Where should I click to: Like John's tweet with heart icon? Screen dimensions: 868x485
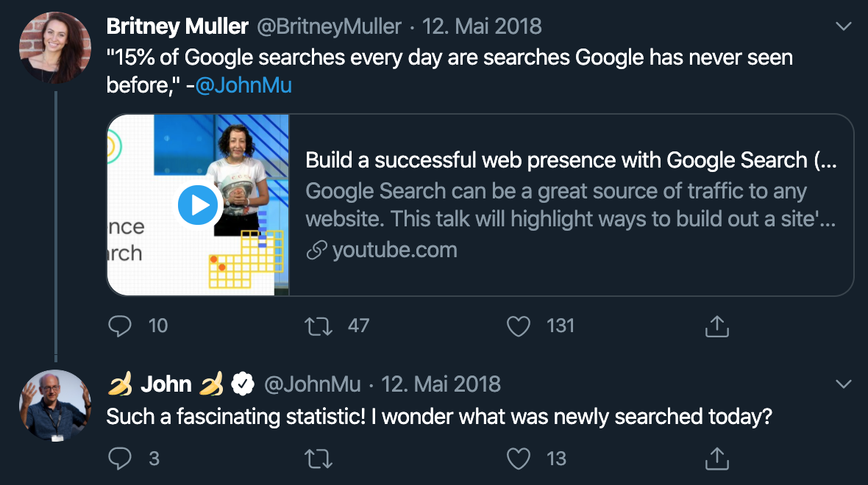(x=519, y=459)
